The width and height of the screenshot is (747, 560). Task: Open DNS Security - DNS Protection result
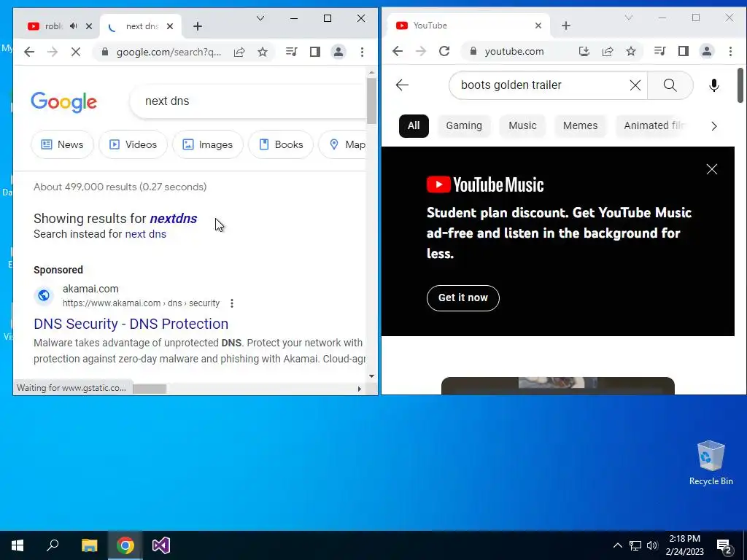(x=131, y=324)
